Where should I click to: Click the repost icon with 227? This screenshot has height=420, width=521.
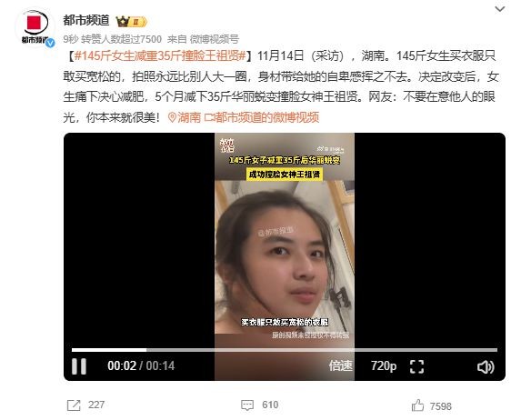tap(74, 405)
